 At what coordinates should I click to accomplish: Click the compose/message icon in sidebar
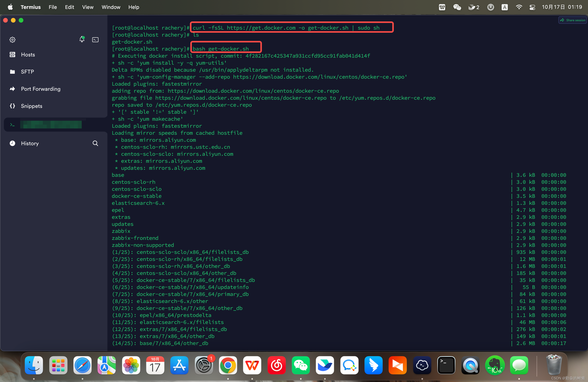click(95, 40)
